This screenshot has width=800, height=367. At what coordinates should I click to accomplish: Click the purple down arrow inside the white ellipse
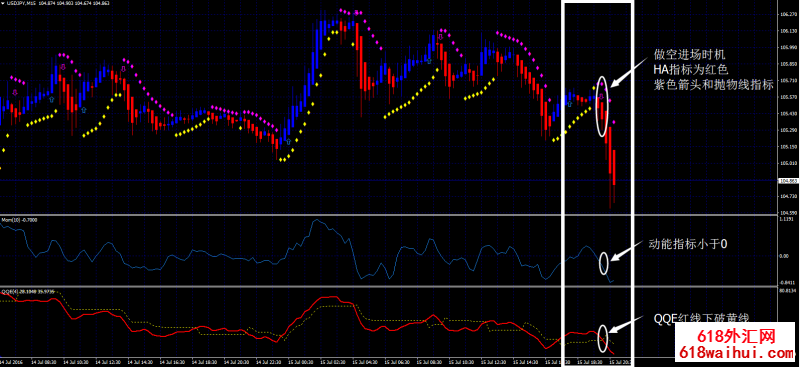coord(601,96)
